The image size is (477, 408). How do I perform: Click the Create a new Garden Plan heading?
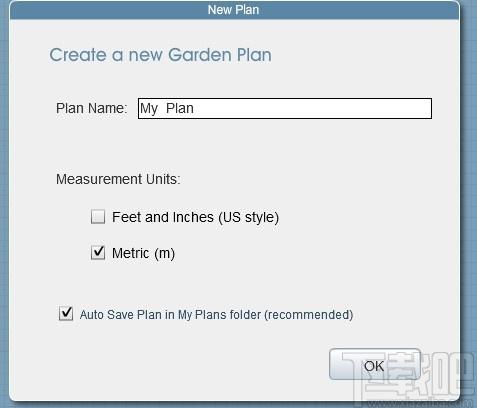160,55
